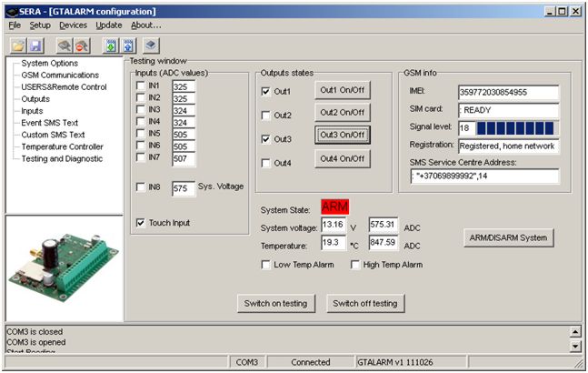The height and width of the screenshot is (373, 588).
Task: Toggle the IN7 input checkbox
Action: point(141,156)
